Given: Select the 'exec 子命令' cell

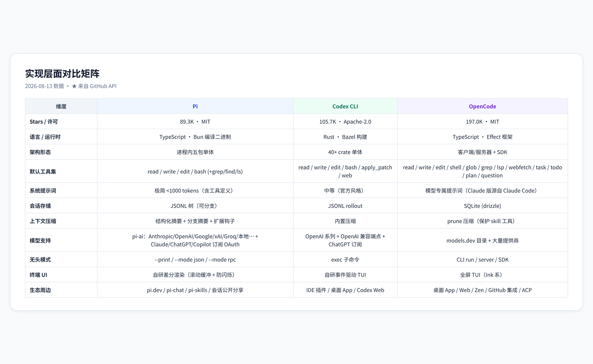Looking at the screenshot, I should [x=345, y=260].
